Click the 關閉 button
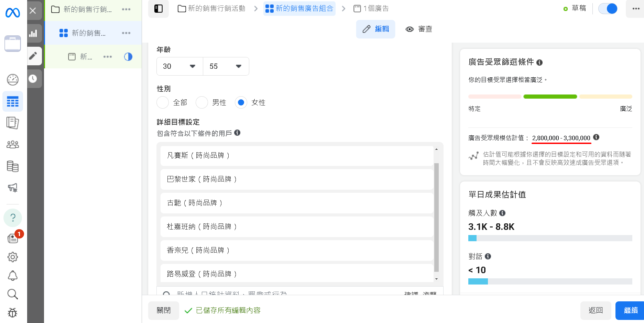 pos(164,311)
